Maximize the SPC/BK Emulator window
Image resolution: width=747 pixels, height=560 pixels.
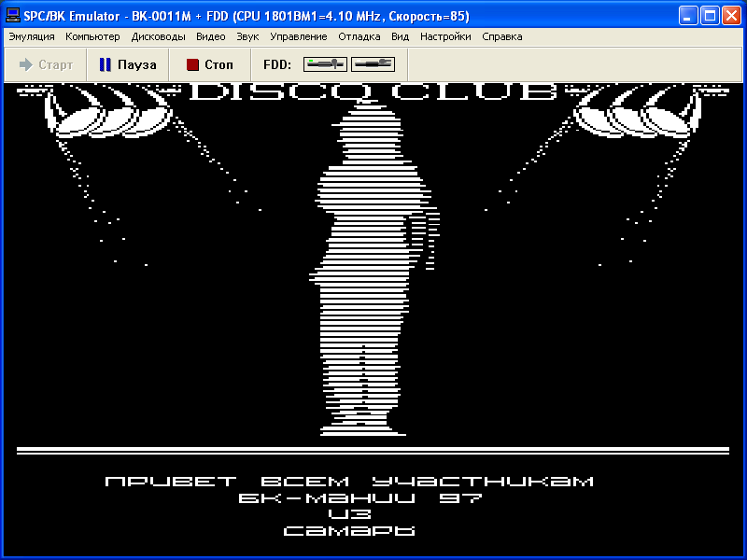click(x=710, y=16)
